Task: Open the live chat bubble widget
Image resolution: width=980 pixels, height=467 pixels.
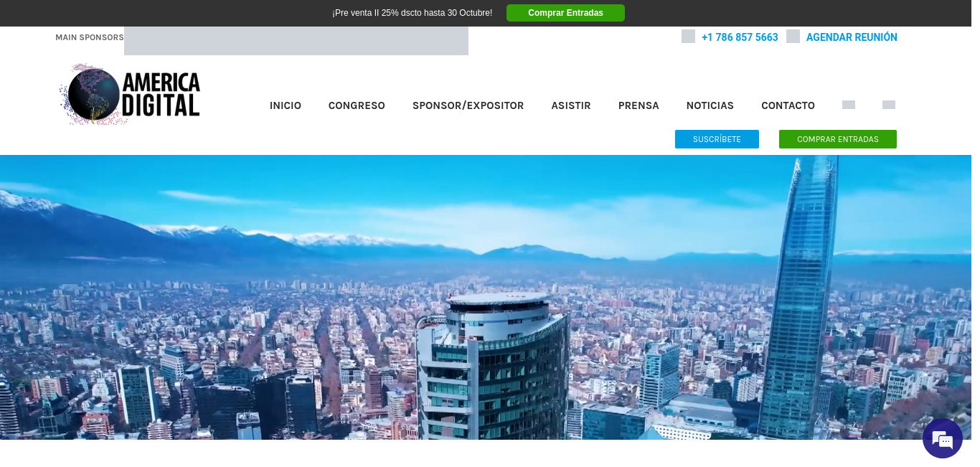Action: click(x=942, y=438)
